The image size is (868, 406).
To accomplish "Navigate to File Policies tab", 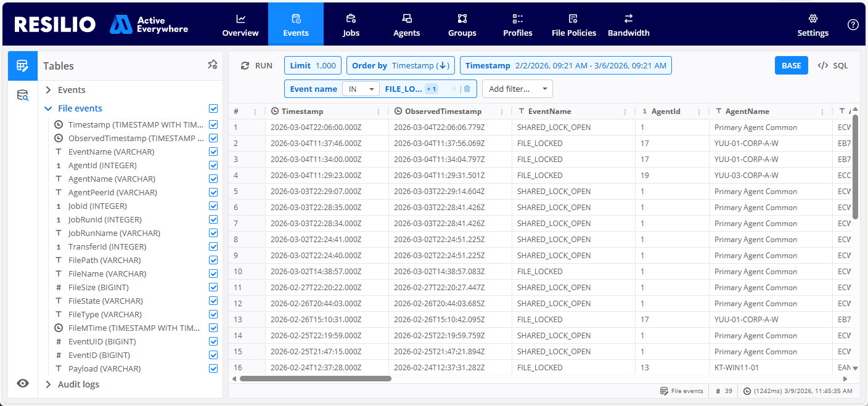I will click(573, 25).
